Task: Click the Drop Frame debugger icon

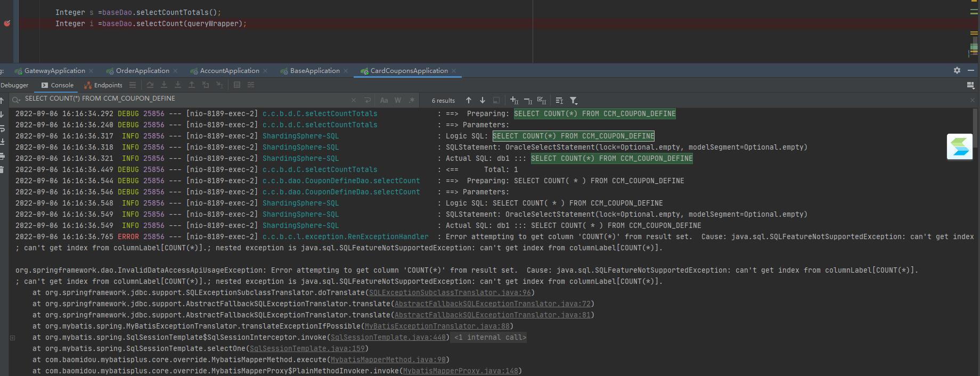Action: coord(206,85)
